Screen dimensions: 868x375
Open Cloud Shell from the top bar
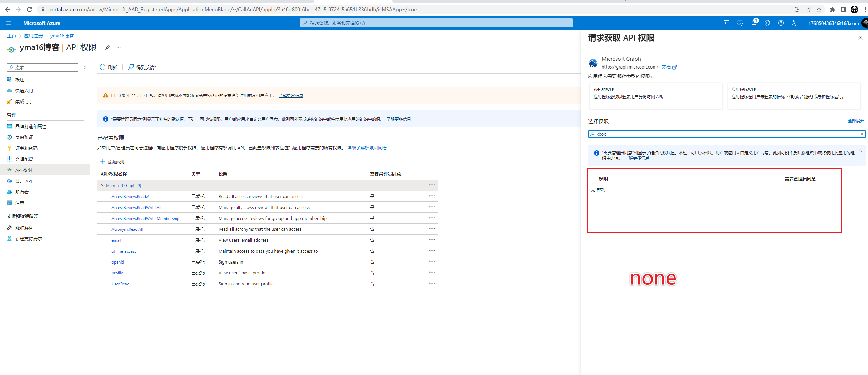727,23
